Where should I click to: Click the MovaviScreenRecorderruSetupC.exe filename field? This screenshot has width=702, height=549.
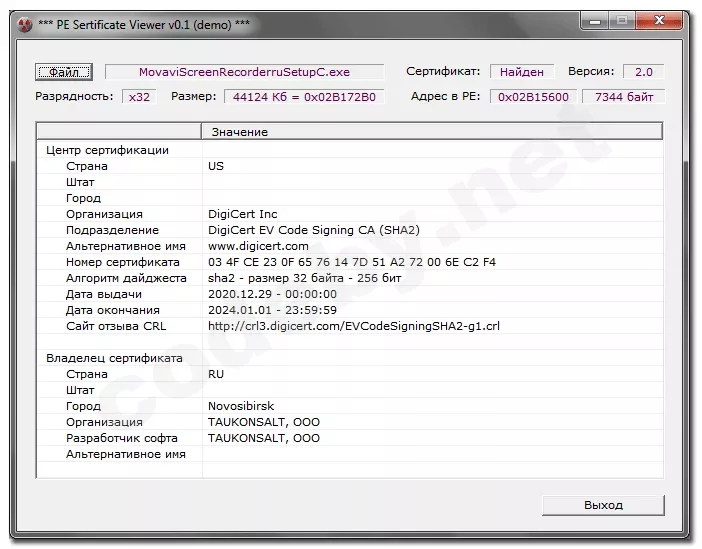click(x=244, y=72)
